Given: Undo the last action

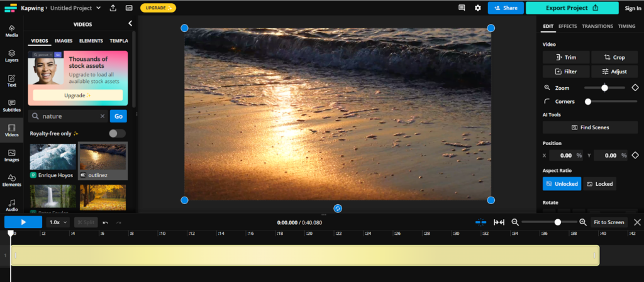Looking at the screenshot, I should pos(105,222).
